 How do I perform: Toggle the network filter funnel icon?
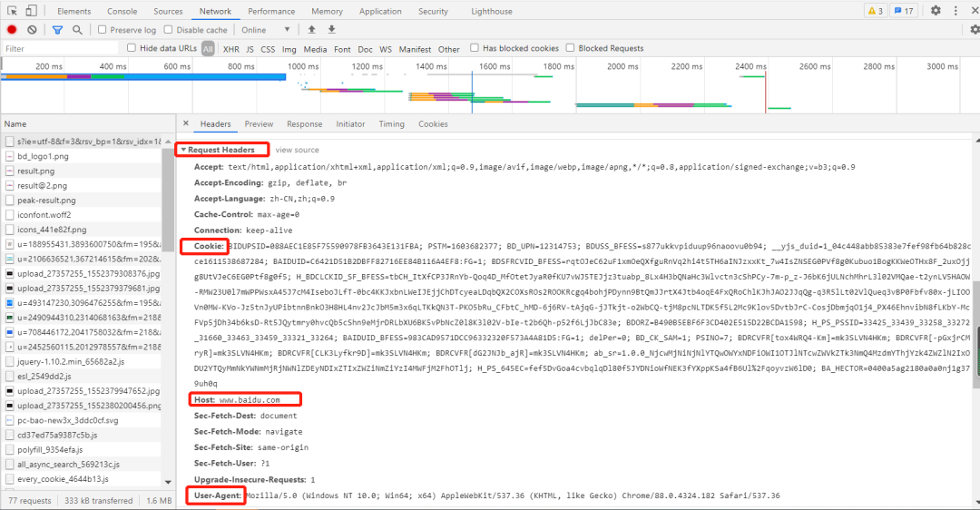click(57, 30)
